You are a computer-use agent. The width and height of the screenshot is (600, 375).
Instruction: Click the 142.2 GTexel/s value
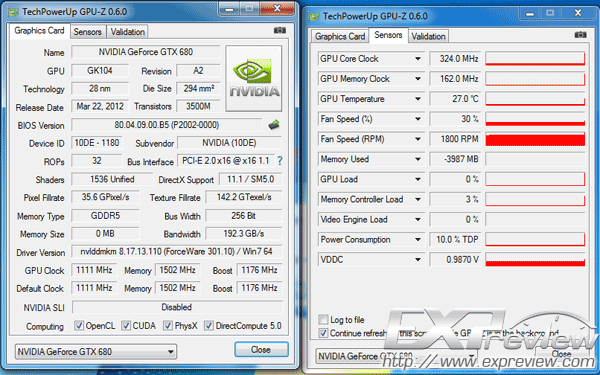[244, 197]
